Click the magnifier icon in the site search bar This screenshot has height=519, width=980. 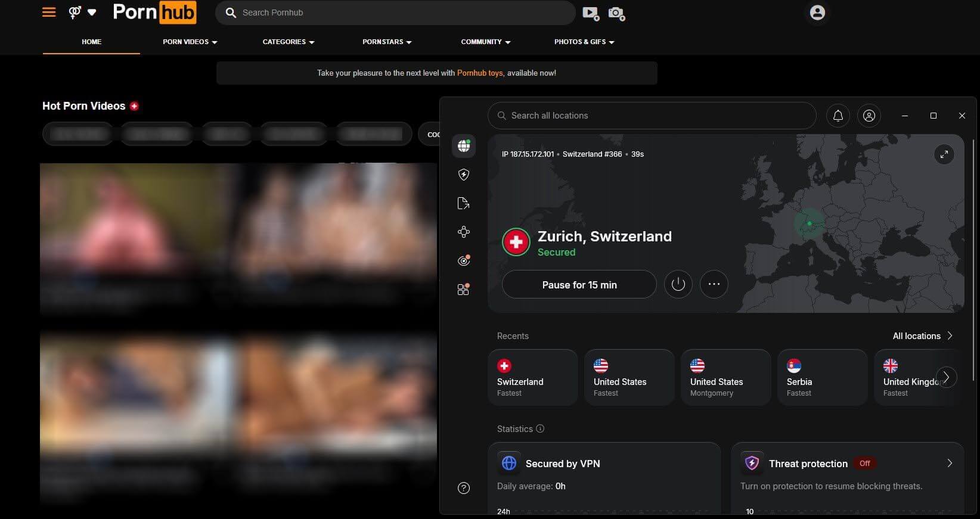tap(231, 13)
